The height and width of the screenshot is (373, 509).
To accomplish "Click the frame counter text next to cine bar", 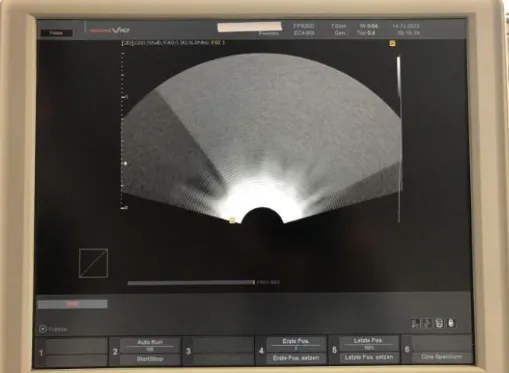I will 268,282.
